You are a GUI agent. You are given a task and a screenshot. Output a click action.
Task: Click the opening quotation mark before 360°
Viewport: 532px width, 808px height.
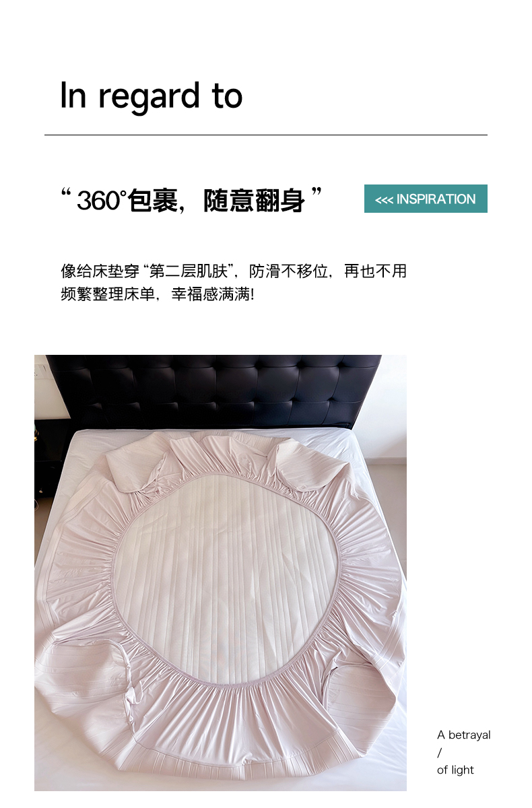pyautogui.click(x=66, y=195)
